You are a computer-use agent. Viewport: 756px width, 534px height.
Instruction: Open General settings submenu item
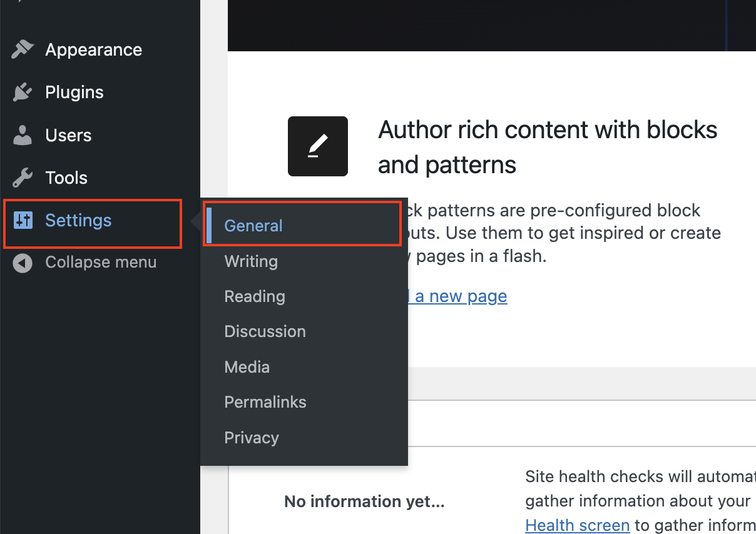pyautogui.click(x=253, y=226)
